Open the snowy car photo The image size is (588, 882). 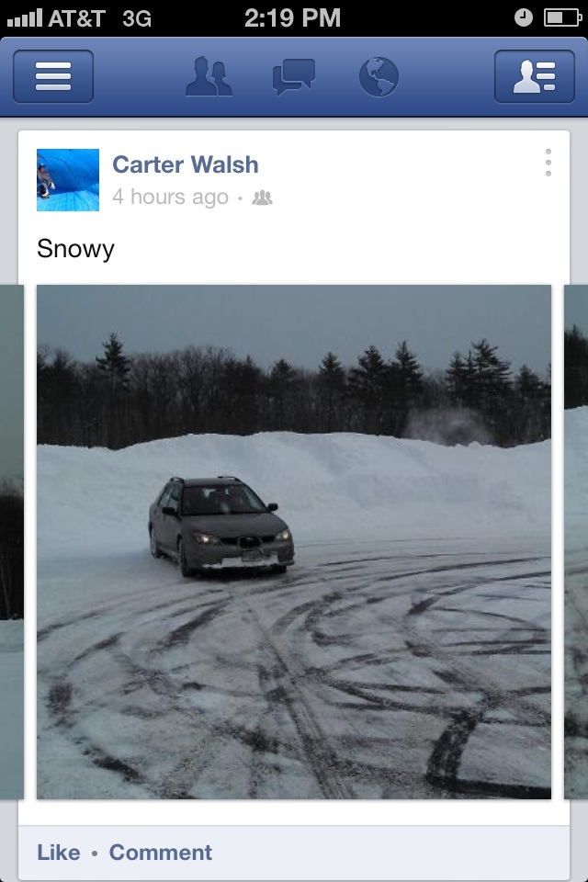coord(294,542)
